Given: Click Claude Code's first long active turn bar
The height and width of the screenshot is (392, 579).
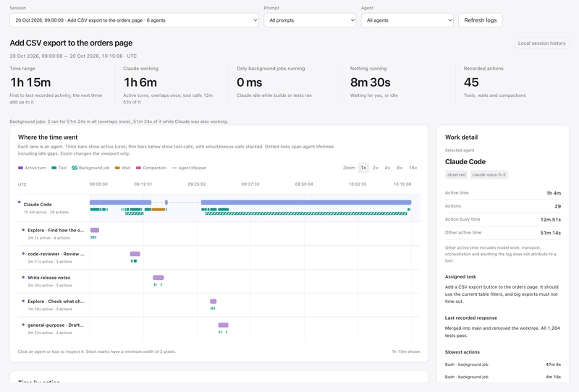Looking at the screenshot, I should point(120,203).
